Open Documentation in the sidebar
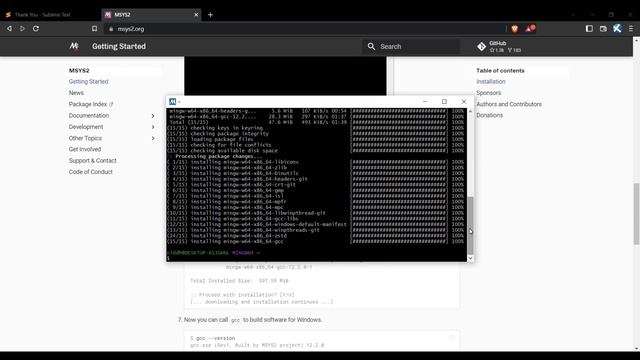640x360 pixels. point(89,116)
